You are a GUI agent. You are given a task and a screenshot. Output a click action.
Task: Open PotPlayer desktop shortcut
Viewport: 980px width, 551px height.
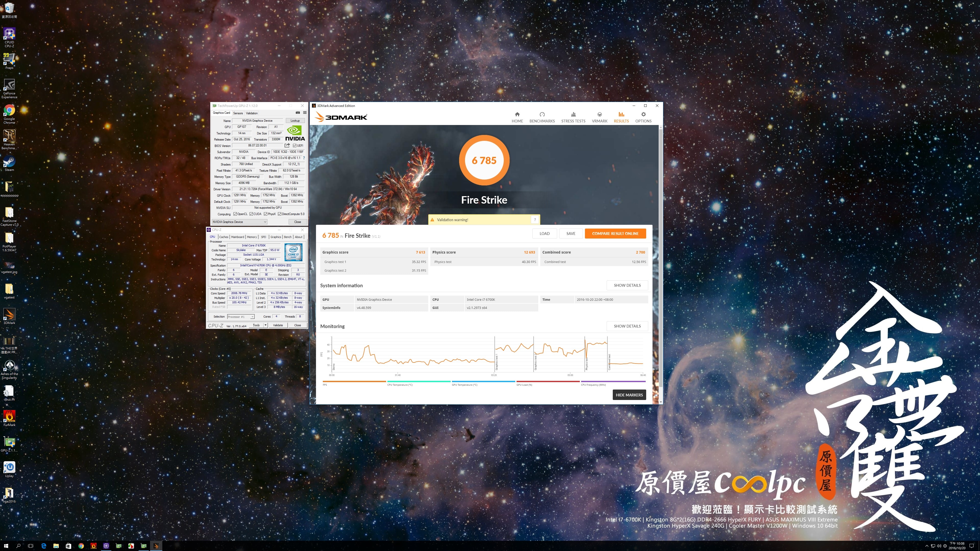9,242
